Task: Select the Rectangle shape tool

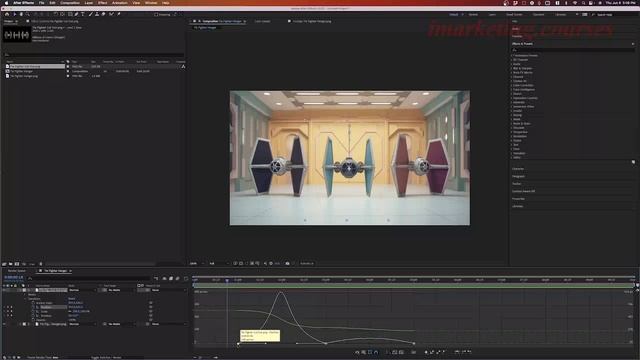Action: click(70, 14)
